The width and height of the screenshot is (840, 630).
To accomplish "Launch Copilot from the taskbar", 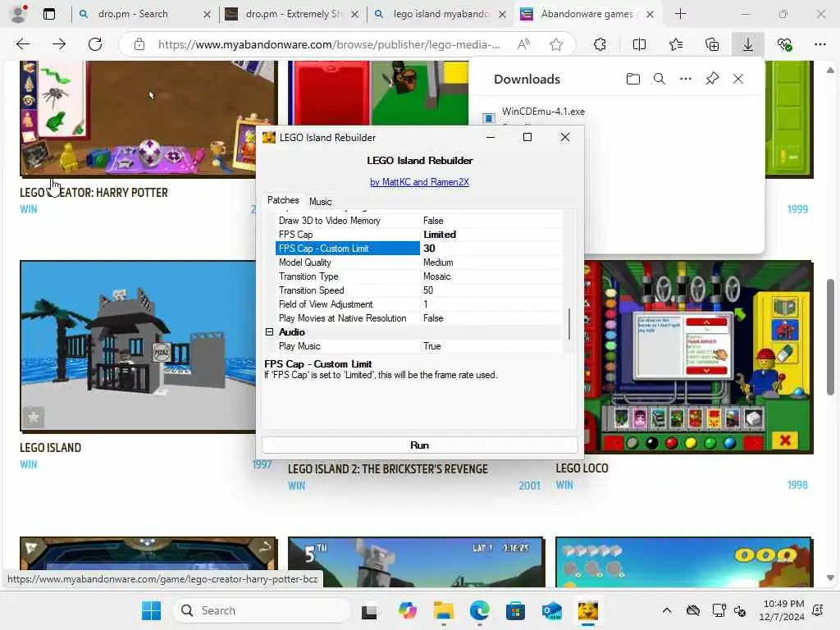I will pyautogui.click(x=407, y=610).
